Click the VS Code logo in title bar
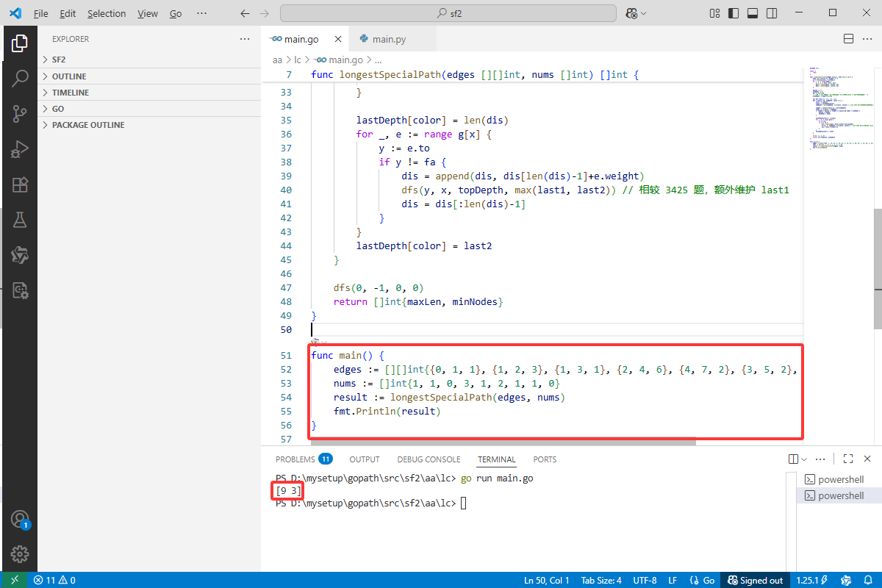The image size is (882, 588). [x=15, y=13]
